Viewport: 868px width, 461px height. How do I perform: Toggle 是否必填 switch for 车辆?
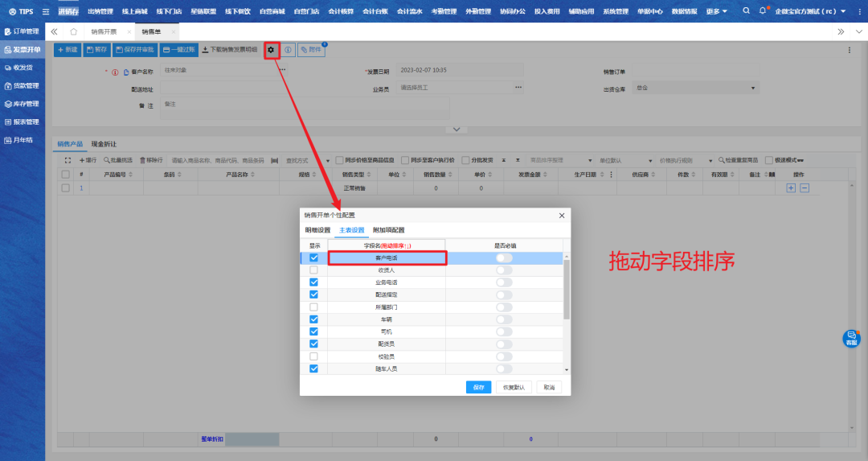point(504,319)
